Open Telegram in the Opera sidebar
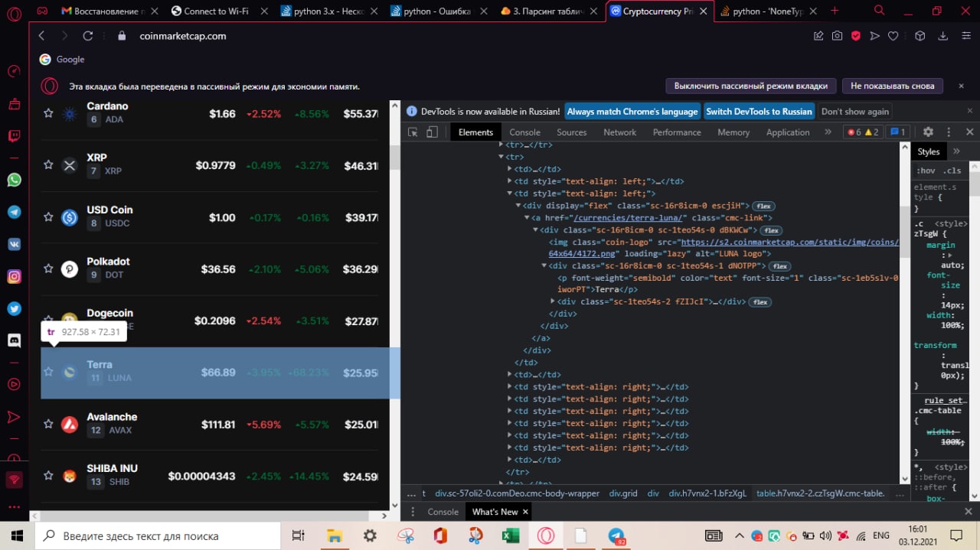 coord(14,212)
